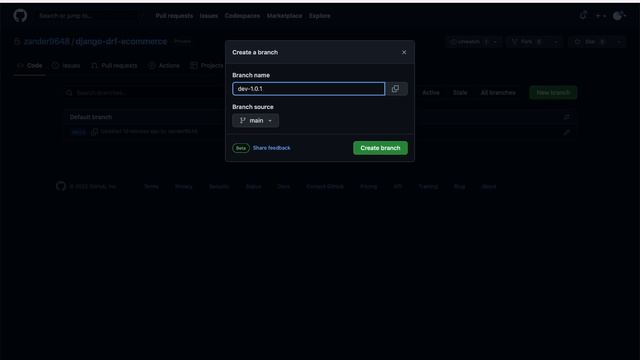Click the green Create branch button
This screenshot has height=360, width=640.
pyautogui.click(x=380, y=148)
